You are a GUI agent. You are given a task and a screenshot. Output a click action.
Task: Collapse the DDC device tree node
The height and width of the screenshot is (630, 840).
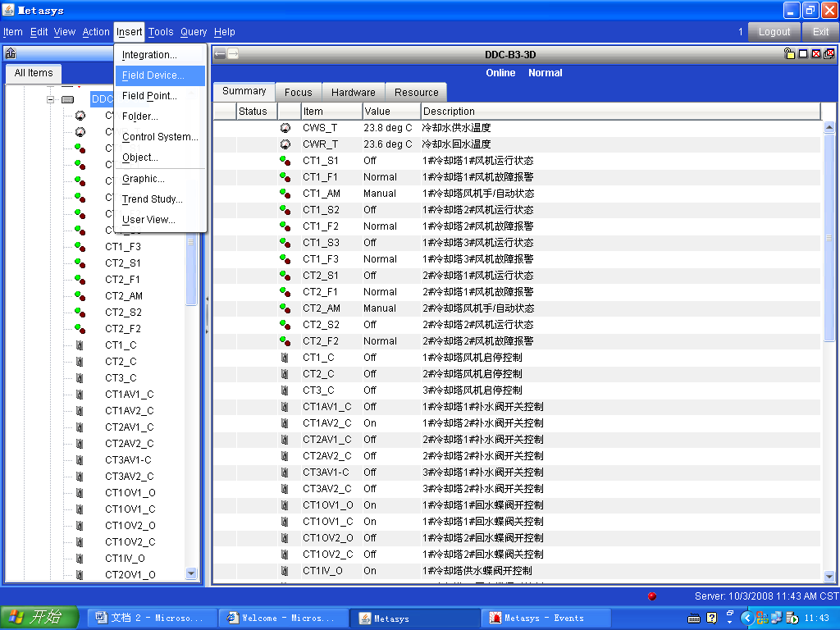pyautogui.click(x=50, y=99)
